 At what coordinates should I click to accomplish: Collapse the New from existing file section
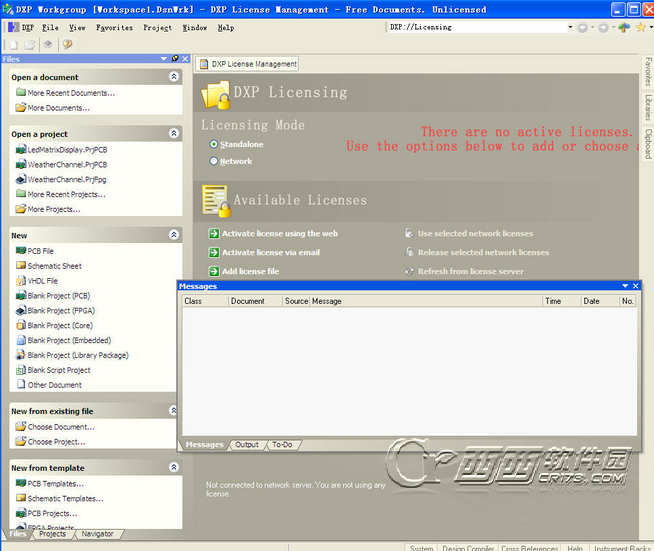(174, 410)
